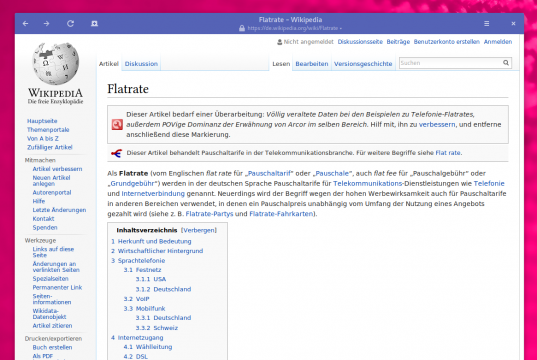Open the Pauschale link

332,173
